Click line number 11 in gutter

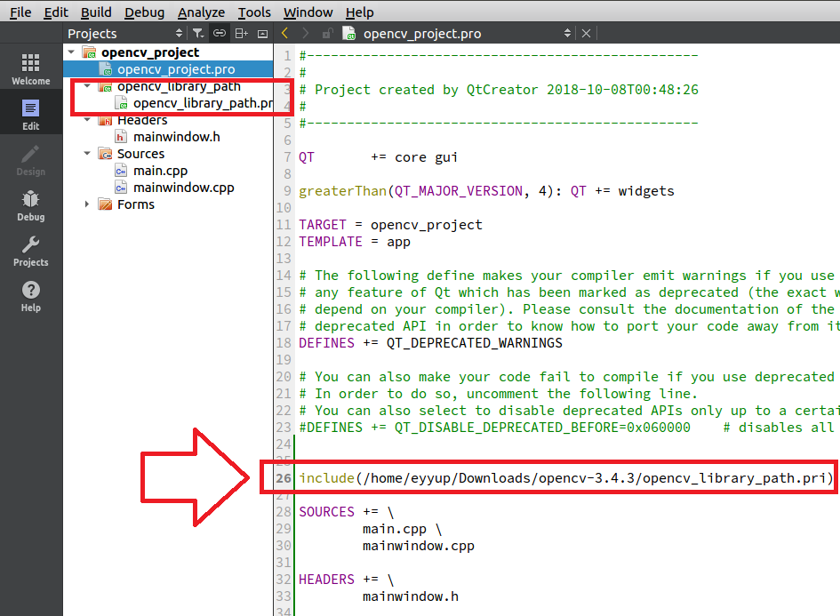(x=284, y=224)
